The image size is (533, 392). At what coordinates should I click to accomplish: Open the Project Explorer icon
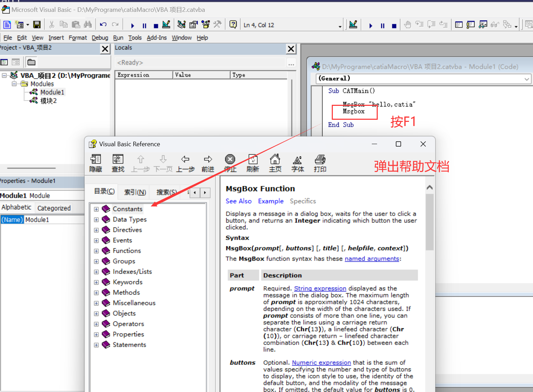point(181,25)
